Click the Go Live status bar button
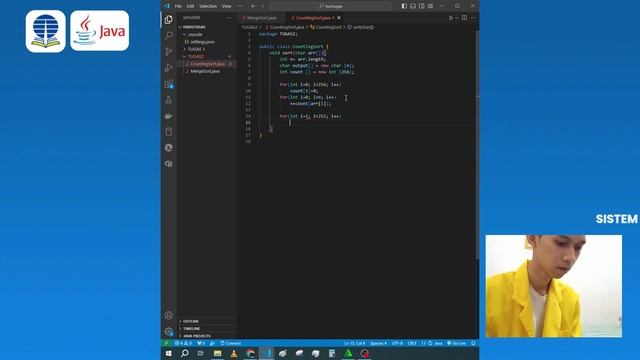This screenshot has width=640, height=360. pyautogui.click(x=457, y=343)
